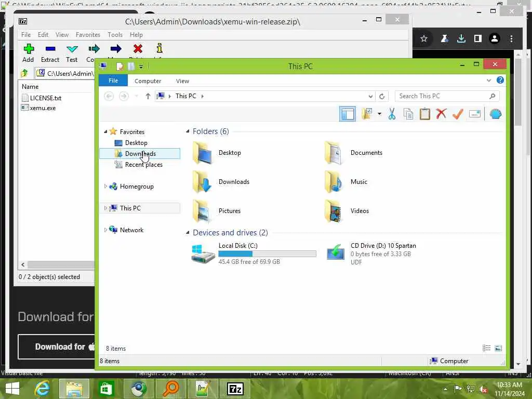Switch to large icons view in status bar
This screenshot has width=532, height=399.
pyautogui.click(x=498, y=348)
